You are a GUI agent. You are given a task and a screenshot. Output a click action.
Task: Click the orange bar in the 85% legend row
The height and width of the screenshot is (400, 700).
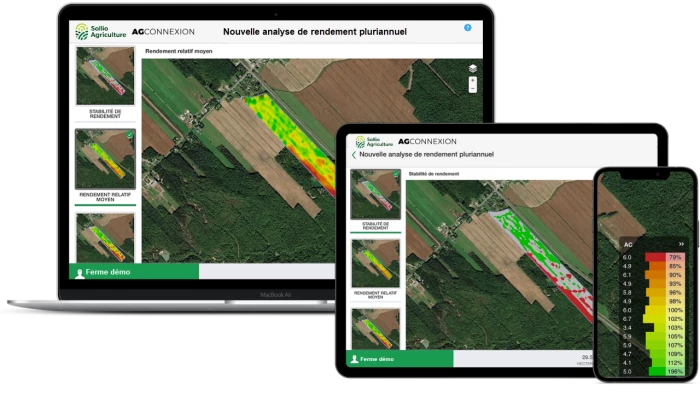pos(657,266)
